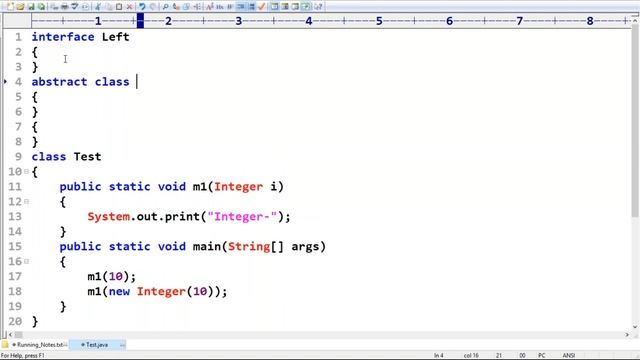Click the Spell Check toolbar icon

[x=75, y=7]
